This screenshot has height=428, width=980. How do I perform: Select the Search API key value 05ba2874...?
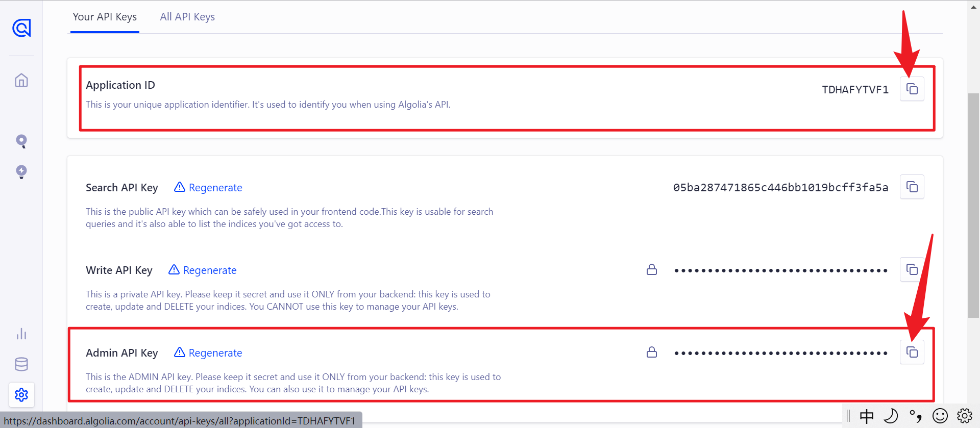tap(780, 187)
